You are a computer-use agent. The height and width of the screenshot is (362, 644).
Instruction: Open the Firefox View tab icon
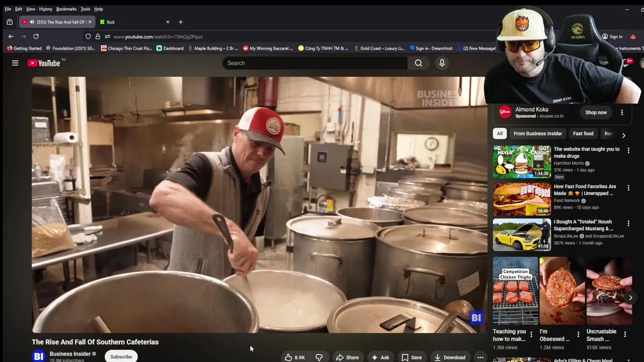[10, 22]
